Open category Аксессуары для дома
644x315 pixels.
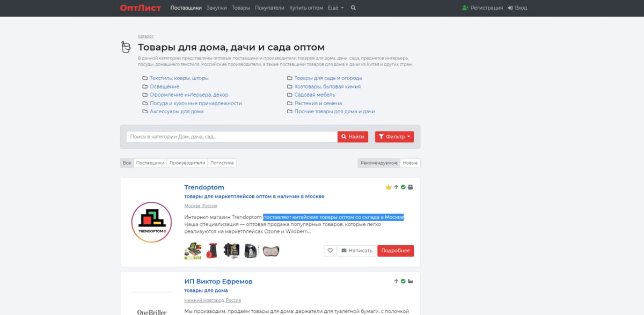click(177, 112)
